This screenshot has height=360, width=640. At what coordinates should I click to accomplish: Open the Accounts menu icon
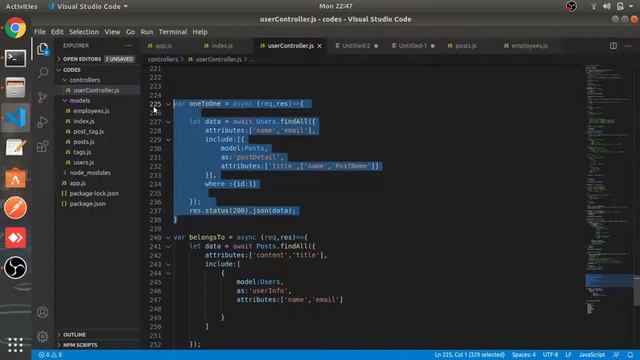coord(42,313)
